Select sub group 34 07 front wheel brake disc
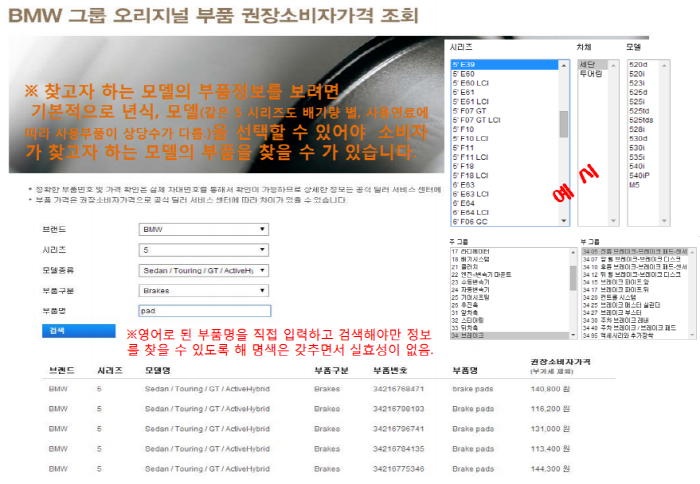This screenshot has width=700, height=484. pyautogui.click(x=635, y=259)
